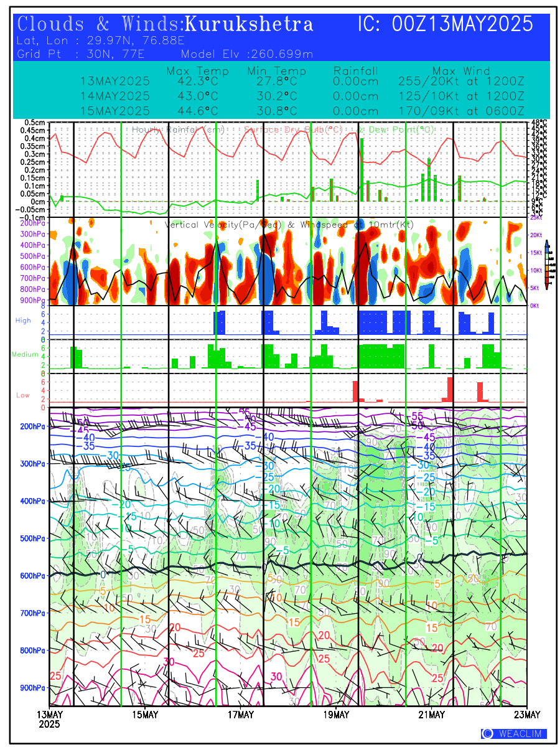The height and width of the screenshot is (747, 560).
Task: Click the 0.5cm rainfall axis label
Action: (x=35, y=123)
